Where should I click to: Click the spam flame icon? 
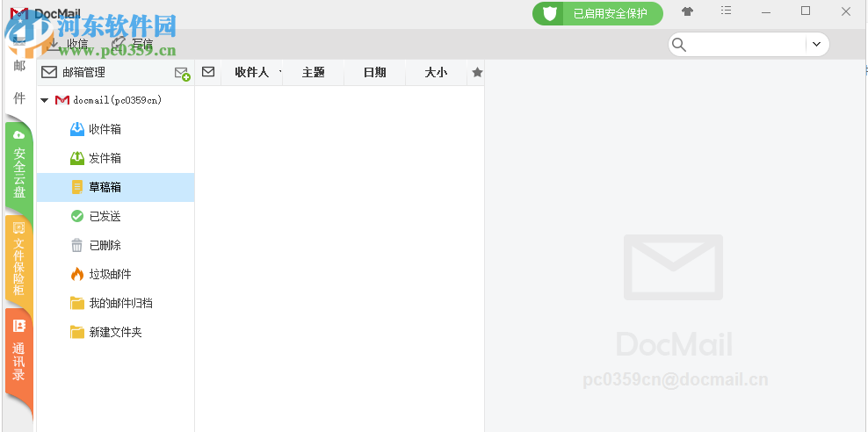point(77,274)
